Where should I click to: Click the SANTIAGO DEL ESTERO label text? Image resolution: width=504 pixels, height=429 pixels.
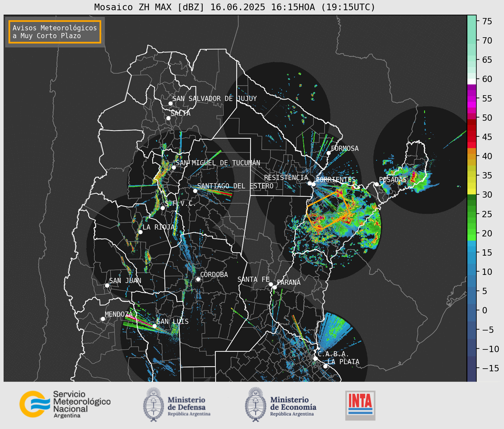click(235, 186)
